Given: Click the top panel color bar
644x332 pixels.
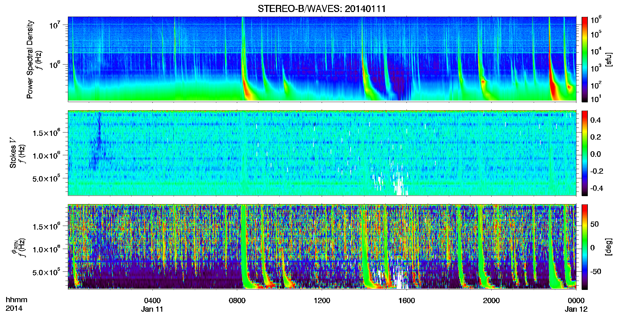Looking at the screenshot, I should coord(585,59).
